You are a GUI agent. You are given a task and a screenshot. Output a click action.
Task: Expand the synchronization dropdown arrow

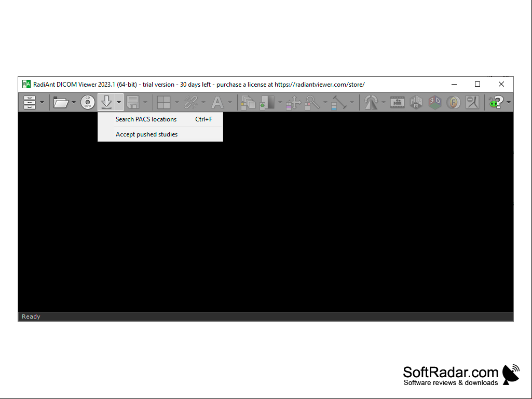coord(203,102)
